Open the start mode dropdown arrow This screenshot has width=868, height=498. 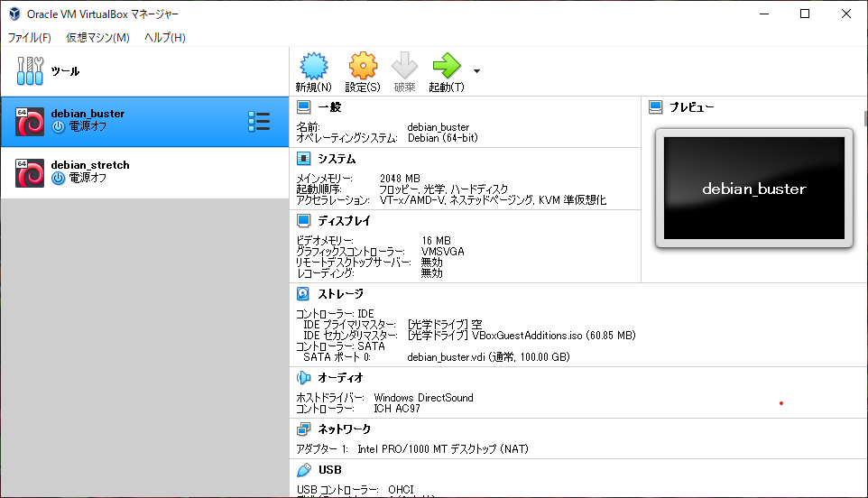pos(476,71)
